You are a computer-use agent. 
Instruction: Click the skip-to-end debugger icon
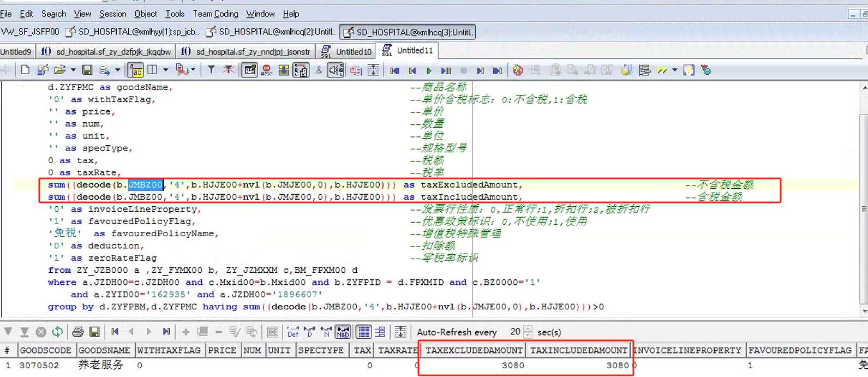(x=497, y=70)
